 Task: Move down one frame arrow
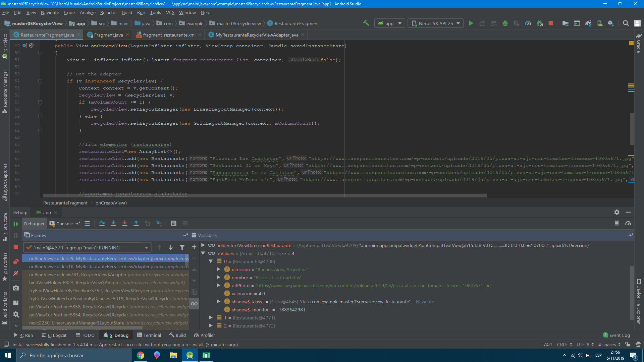pyautogui.click(x=171, y=247)
